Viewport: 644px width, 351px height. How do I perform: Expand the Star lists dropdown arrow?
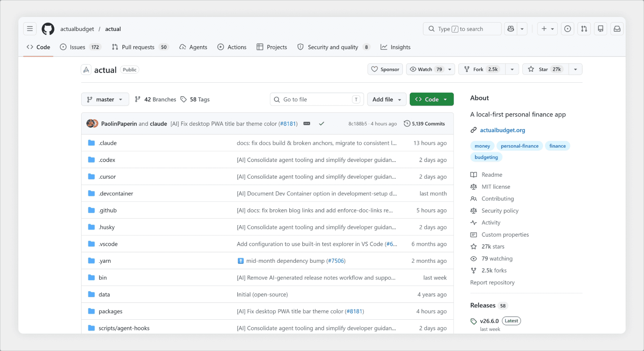point(575,69)
